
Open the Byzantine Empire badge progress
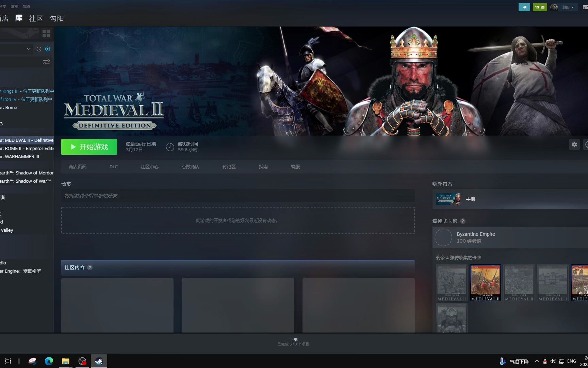[510, 237]
